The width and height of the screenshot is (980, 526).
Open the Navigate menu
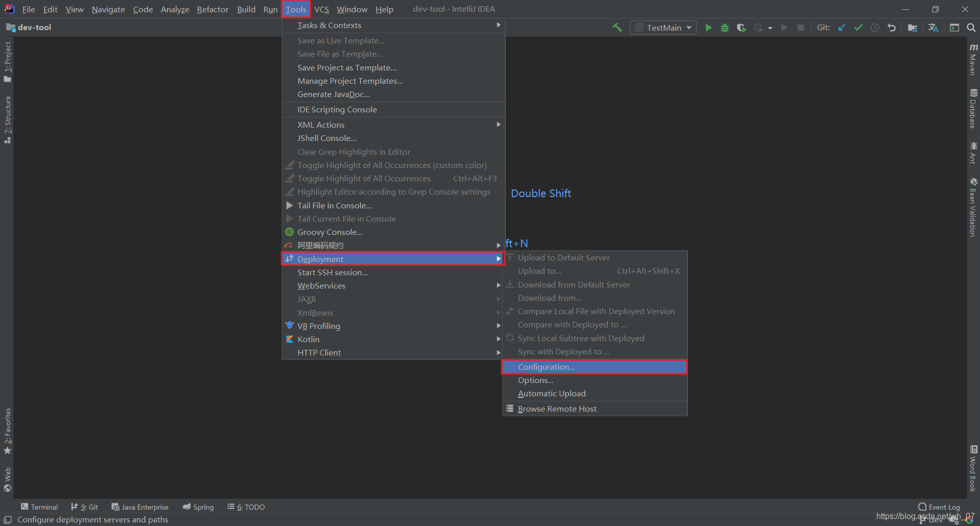point(108,9)
